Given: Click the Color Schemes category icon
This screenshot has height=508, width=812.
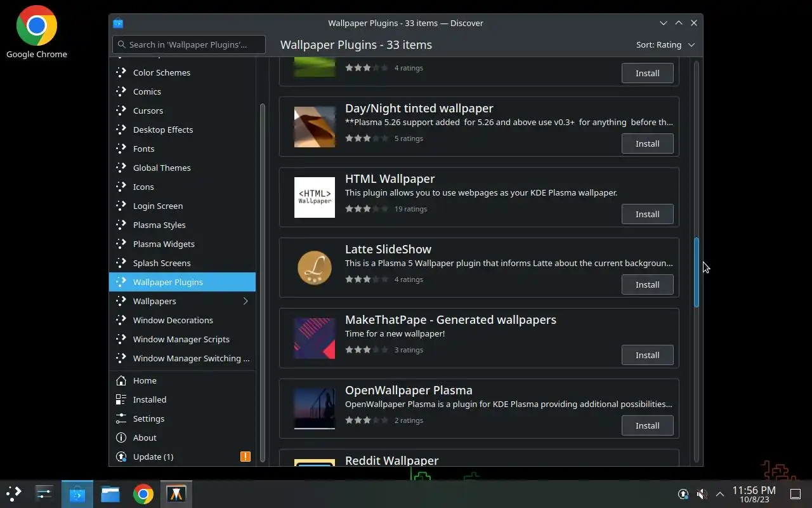Looking at the screenshot, I should 121,72.
